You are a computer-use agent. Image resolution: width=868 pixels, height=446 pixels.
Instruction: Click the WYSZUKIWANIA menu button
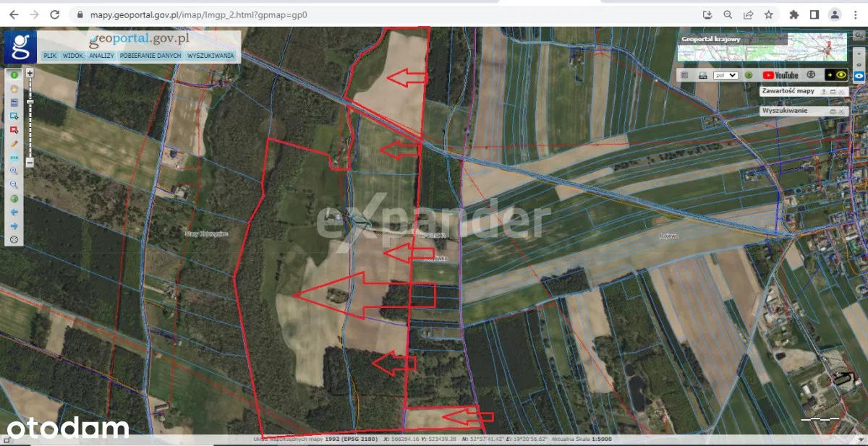click(210, 56)
